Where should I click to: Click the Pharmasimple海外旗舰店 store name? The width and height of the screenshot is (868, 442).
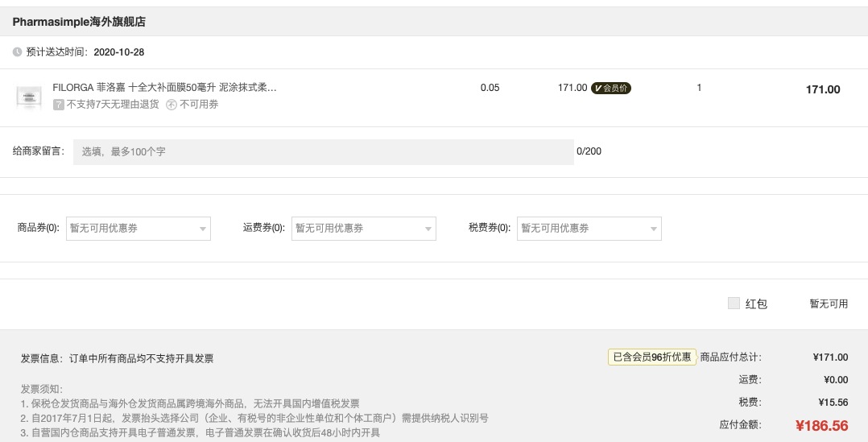[x=79, y=22]
